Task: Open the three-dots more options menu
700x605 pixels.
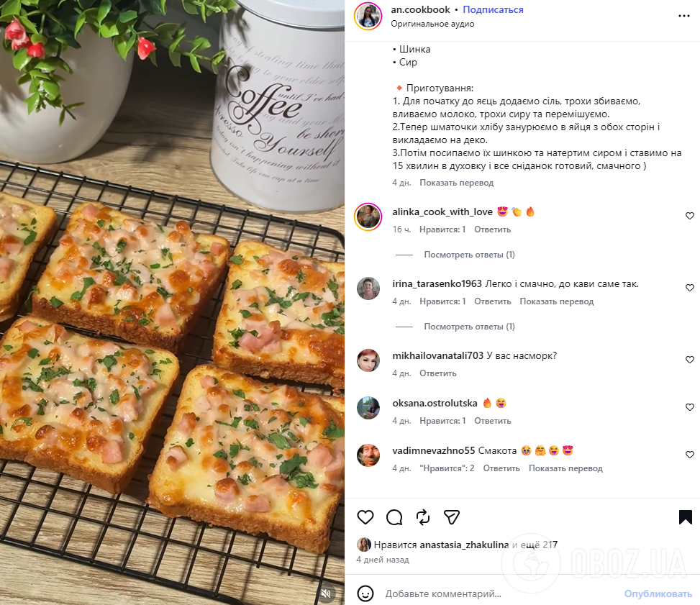Action: 684,16
